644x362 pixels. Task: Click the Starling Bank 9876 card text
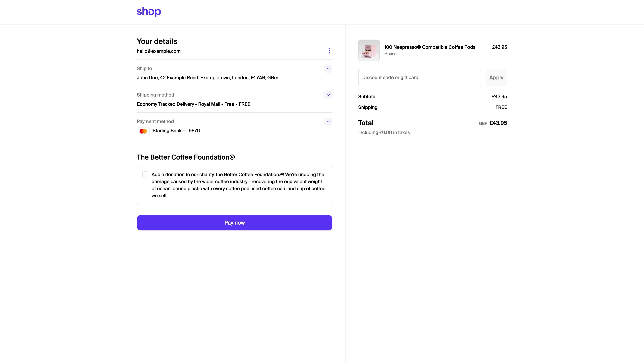coord(176,131)
